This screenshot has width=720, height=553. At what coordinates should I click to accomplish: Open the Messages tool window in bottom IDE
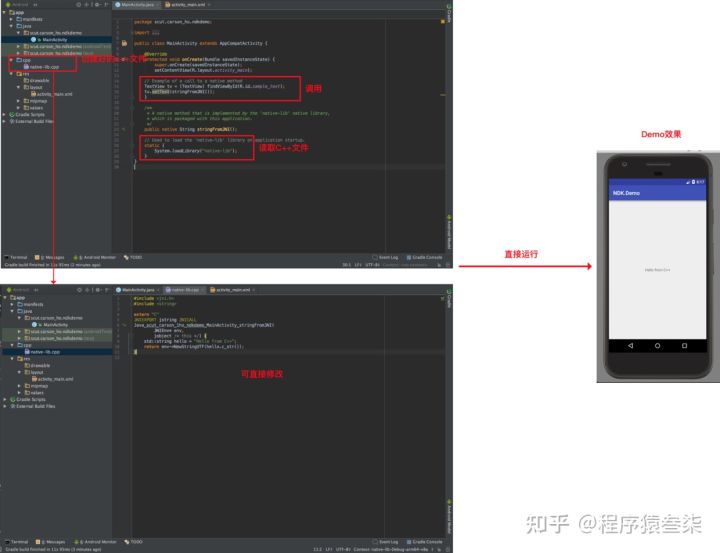coord(50,542)
